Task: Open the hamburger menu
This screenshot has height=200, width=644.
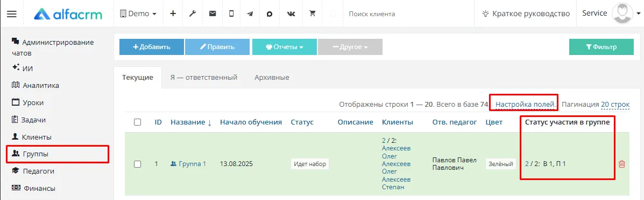Action: pyautogui.click(x=12, y=13)
